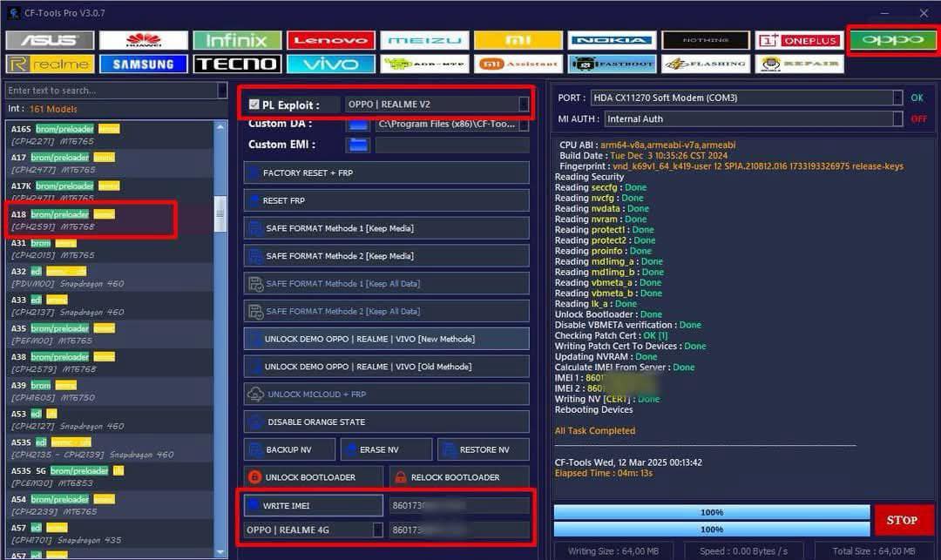Click the WRITE IMEI button
The height and width of the screenshot is (560, 941).
[x=314, y=505]
